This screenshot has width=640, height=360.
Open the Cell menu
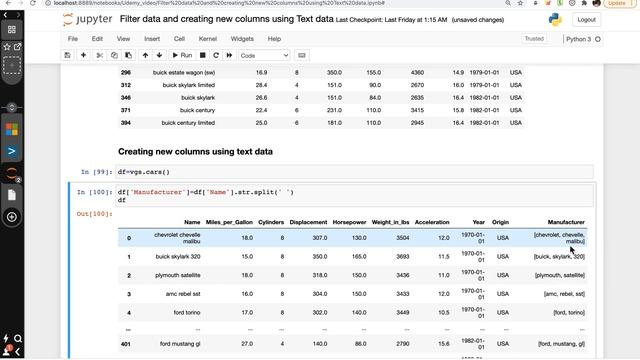[179, 39]
